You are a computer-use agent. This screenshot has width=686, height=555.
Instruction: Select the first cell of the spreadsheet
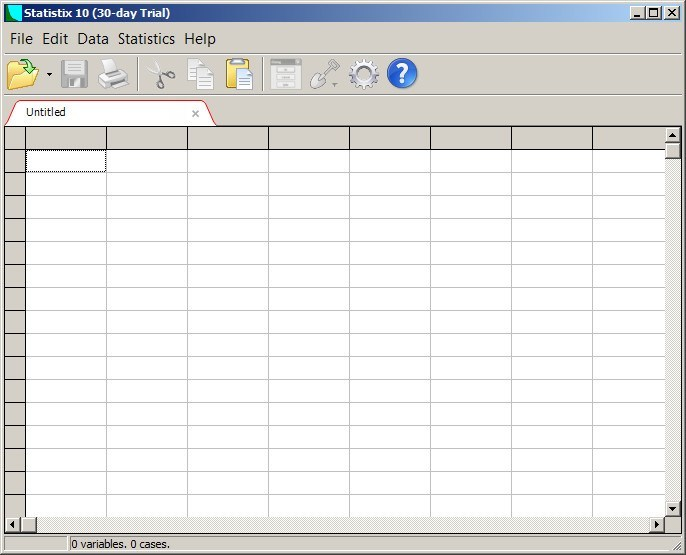(x=66, y=161)
